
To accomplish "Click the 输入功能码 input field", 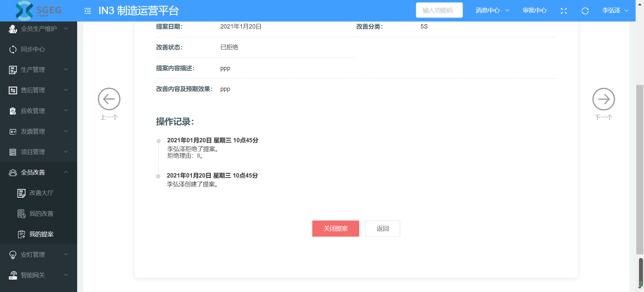I will [x=439, y=10].
